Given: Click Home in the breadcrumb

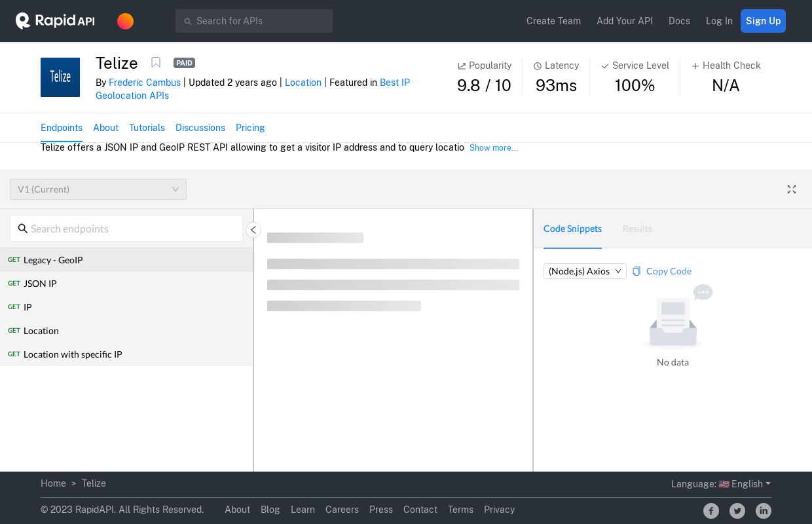Looking at the screenshot, I should pos(53,483).
